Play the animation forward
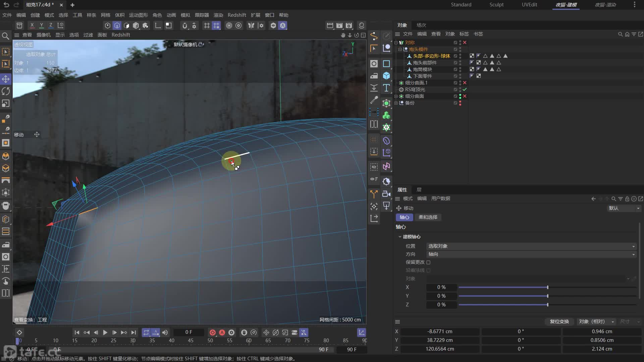Viewport: 644px width, 362px height. [105, 333]
